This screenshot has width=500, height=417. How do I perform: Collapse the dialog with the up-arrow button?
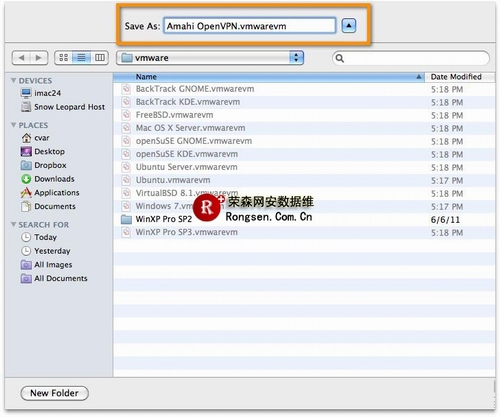click(349, 26)
